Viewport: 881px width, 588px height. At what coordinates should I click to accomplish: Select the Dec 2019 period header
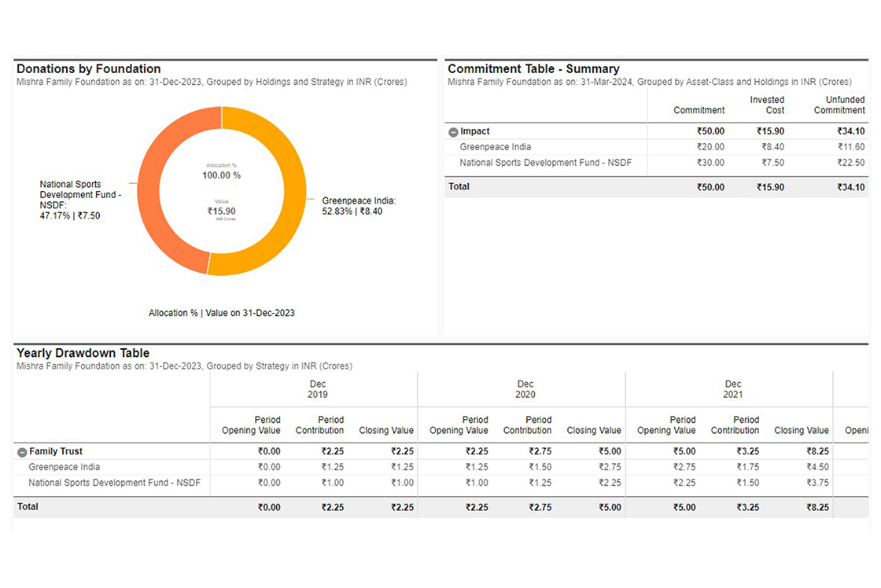[317, 389]
